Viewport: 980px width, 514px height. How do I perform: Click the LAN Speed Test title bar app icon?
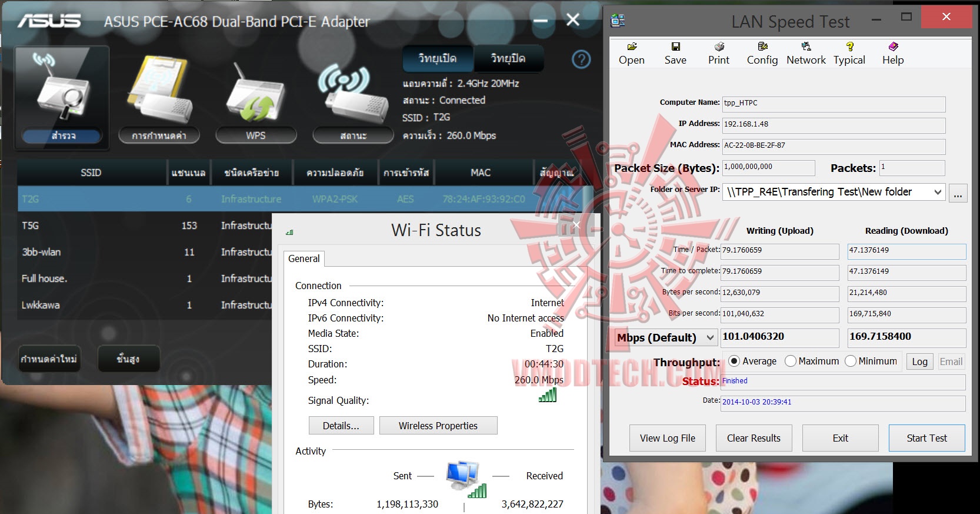coord(618,21)
